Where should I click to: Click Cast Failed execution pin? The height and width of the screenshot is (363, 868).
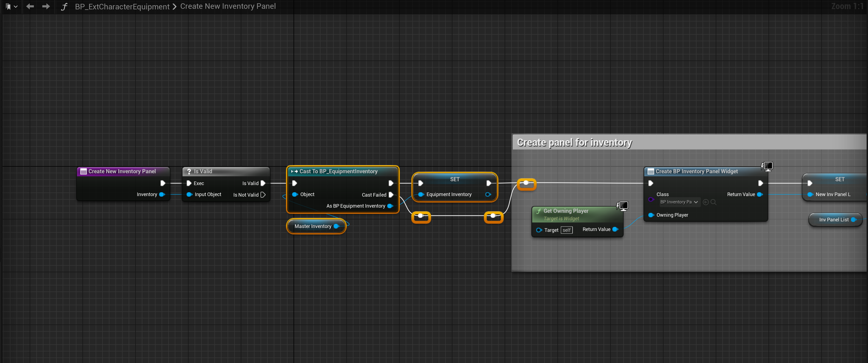(391, 195)
